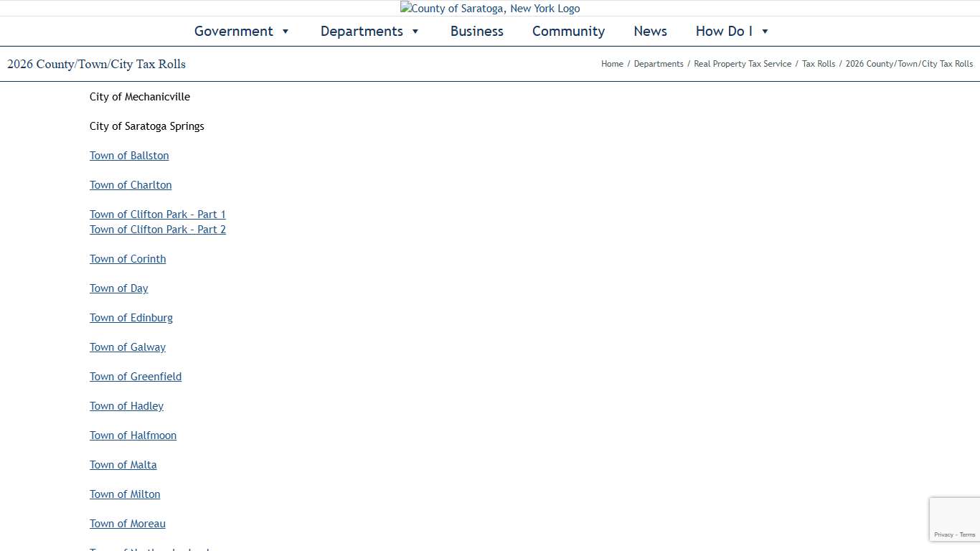Open the Business menu item

click(x=476, y=32)
